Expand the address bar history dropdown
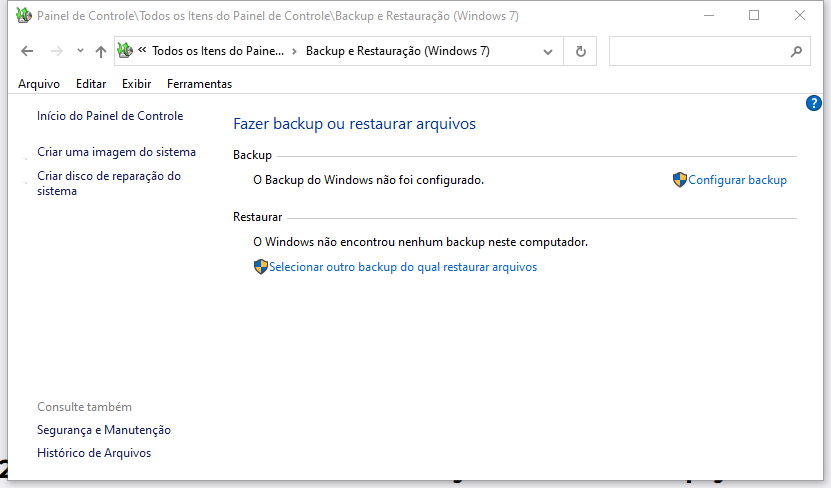The width and height of the screenshot is (831, 488). [548, 51]
